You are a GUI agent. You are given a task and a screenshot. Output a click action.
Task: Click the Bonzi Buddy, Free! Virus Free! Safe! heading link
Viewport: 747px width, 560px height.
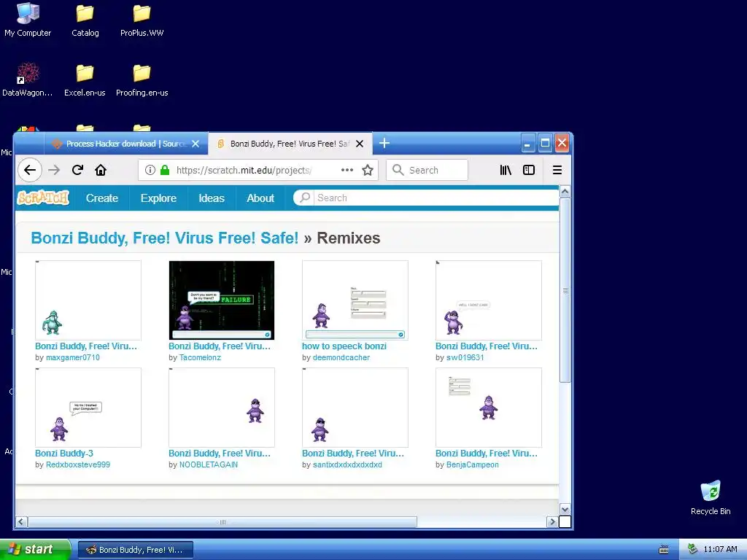[164, 238]
